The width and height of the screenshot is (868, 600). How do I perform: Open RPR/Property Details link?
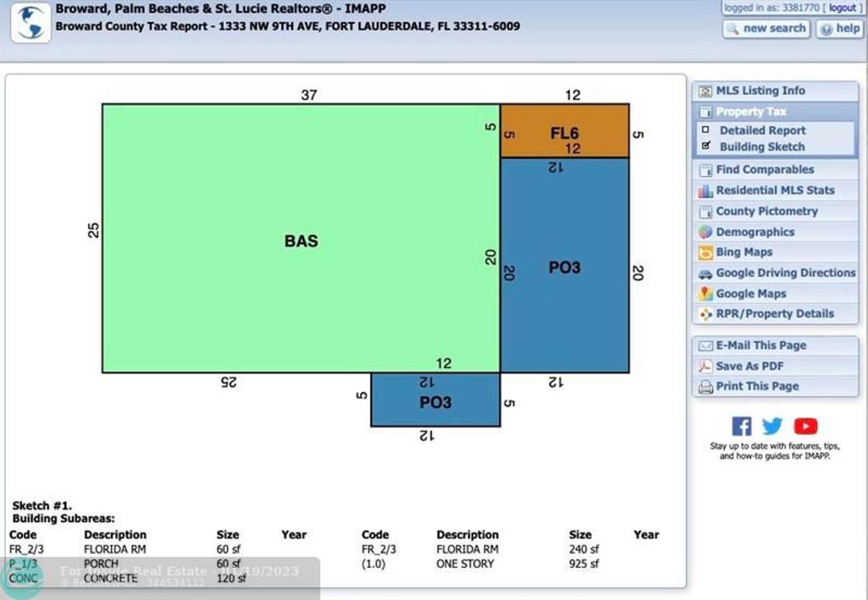pyautogui.click(x=775, y=313)
